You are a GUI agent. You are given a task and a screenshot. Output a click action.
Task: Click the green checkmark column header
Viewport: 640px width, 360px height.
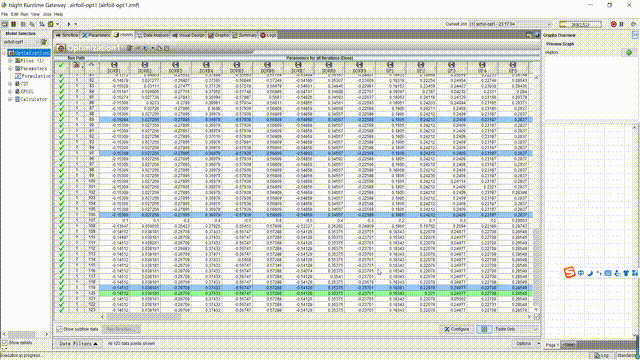pyautogui.click(x=61, y=65)
